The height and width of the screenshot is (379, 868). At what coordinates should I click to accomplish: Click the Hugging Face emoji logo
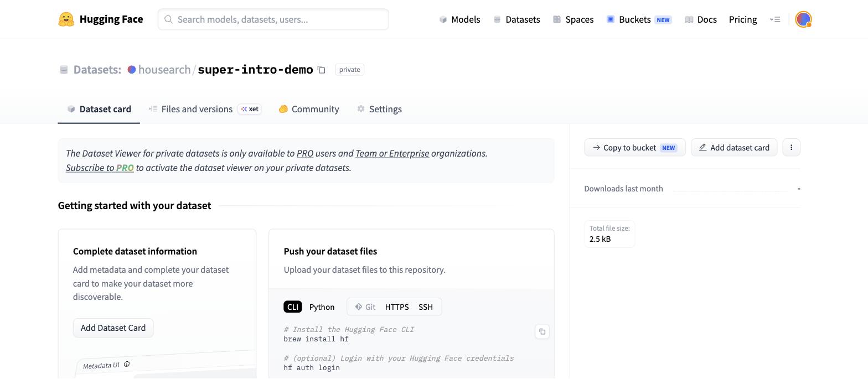click(x=66, y=19)
